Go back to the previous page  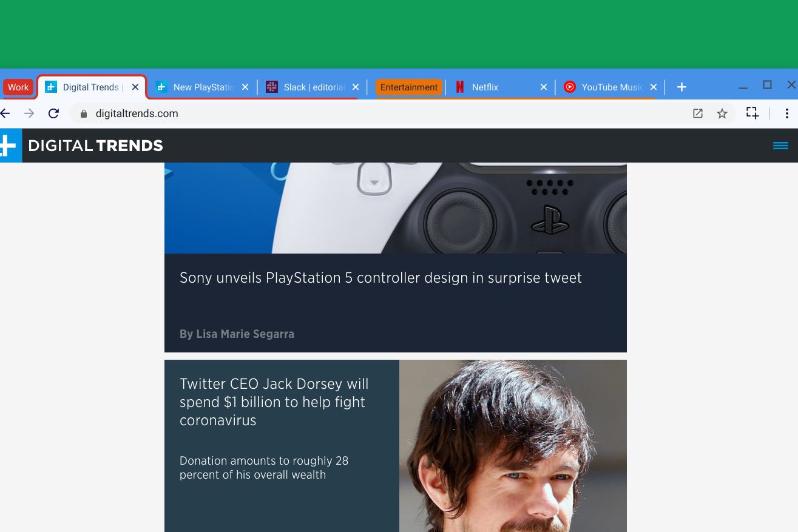coord(5,113)
